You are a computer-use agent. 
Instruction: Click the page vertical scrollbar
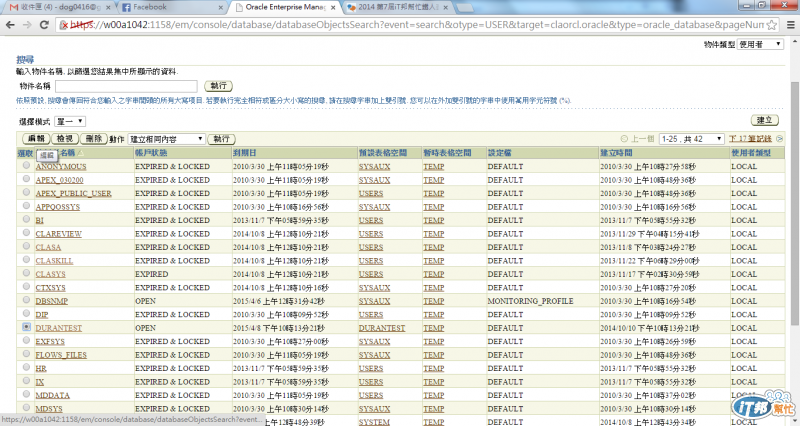click(x=795, y=204)
